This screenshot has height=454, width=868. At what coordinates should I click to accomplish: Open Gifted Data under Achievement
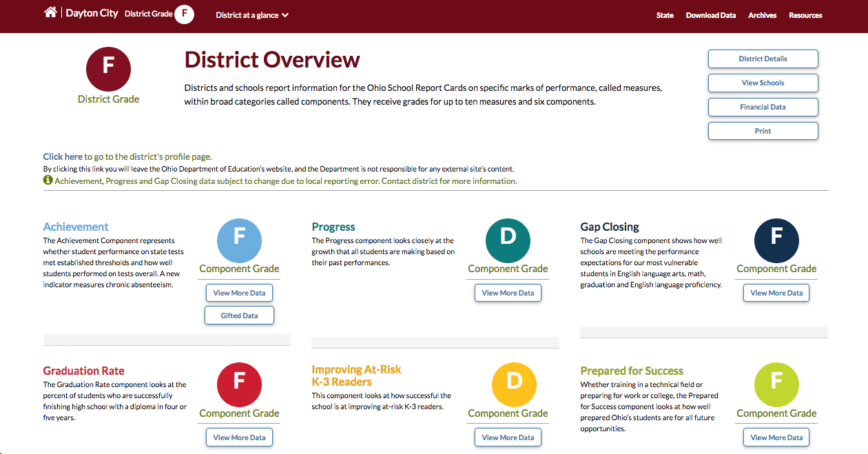[x=239, y=316]
